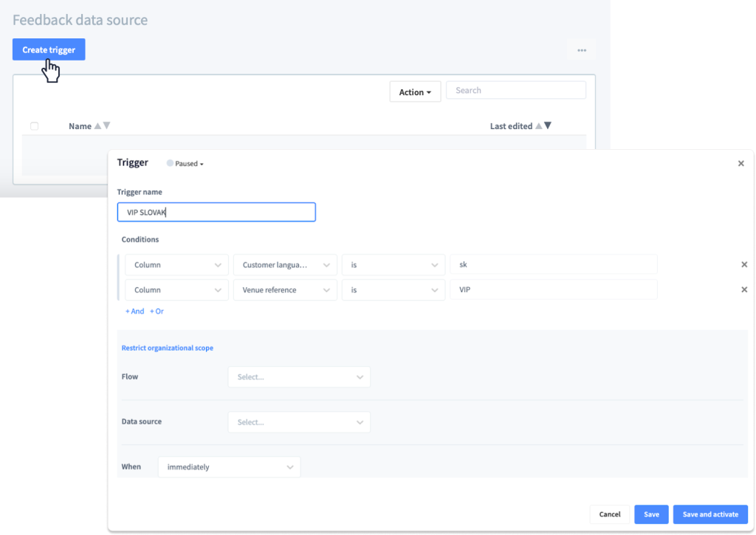756x535 pixels.
Task: Remove the sk condition row
Action: (x=744, y=265)
